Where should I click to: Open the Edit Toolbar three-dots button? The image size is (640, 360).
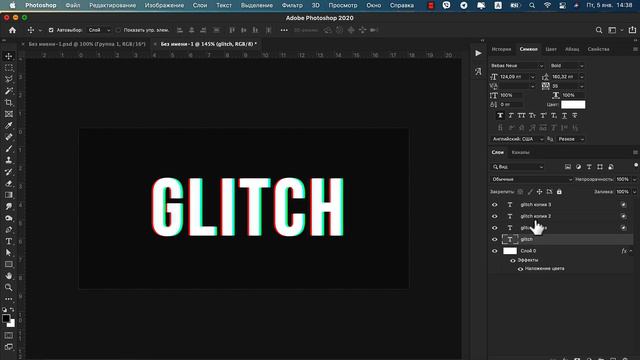click(x=9, y=299)
